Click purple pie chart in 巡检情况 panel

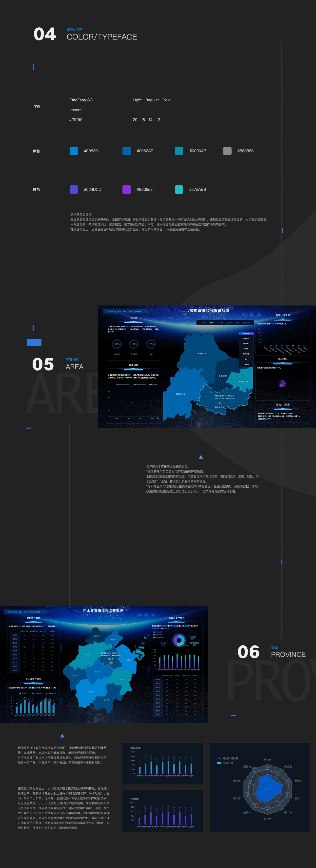[282, 383]
